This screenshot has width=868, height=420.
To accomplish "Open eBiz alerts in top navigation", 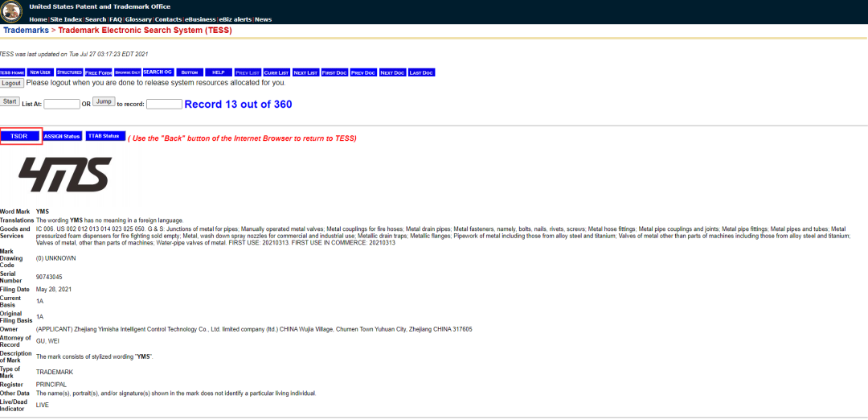I will point(235,19).
